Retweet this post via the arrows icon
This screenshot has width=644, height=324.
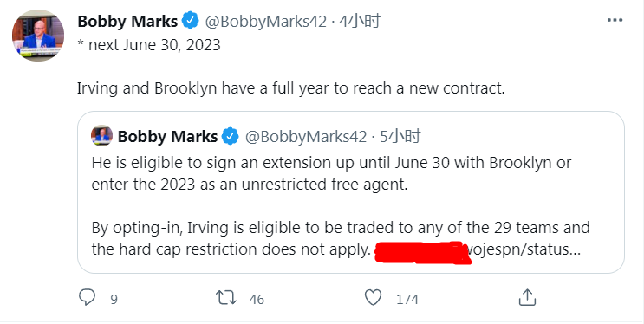[226, 297]
